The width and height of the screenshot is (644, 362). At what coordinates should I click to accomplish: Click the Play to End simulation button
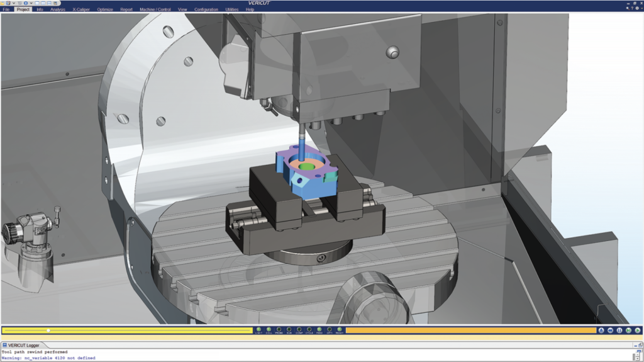(x=638, y=331)
